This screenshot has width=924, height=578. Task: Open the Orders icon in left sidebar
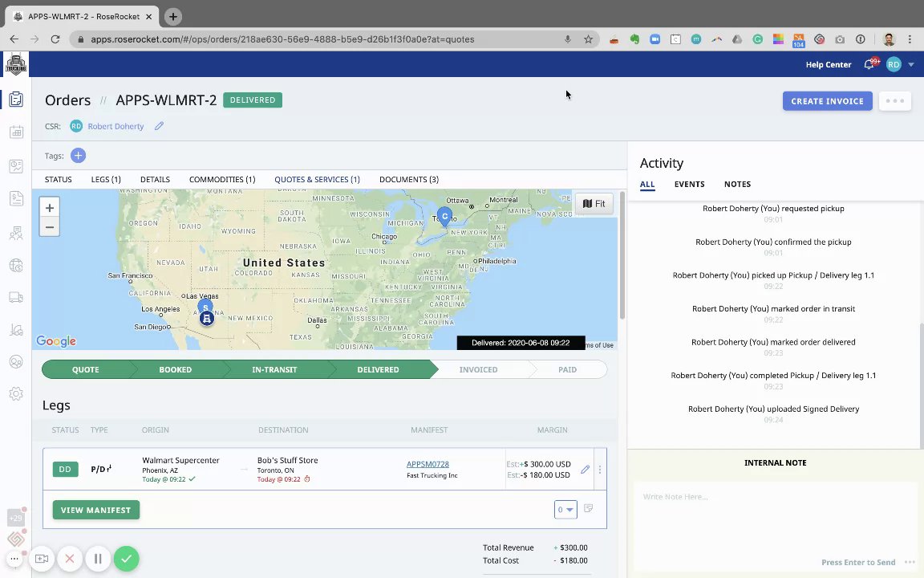click(x=16, y=99)
